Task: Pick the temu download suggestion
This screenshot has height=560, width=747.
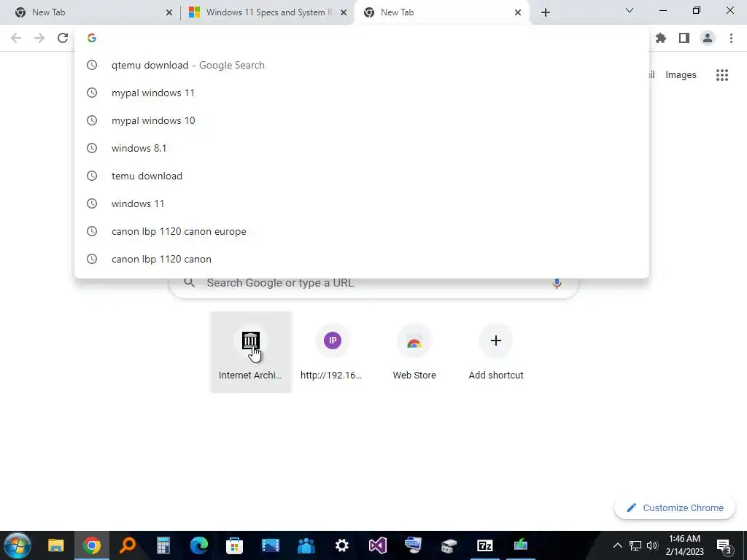Action: [x=362, y=176]
